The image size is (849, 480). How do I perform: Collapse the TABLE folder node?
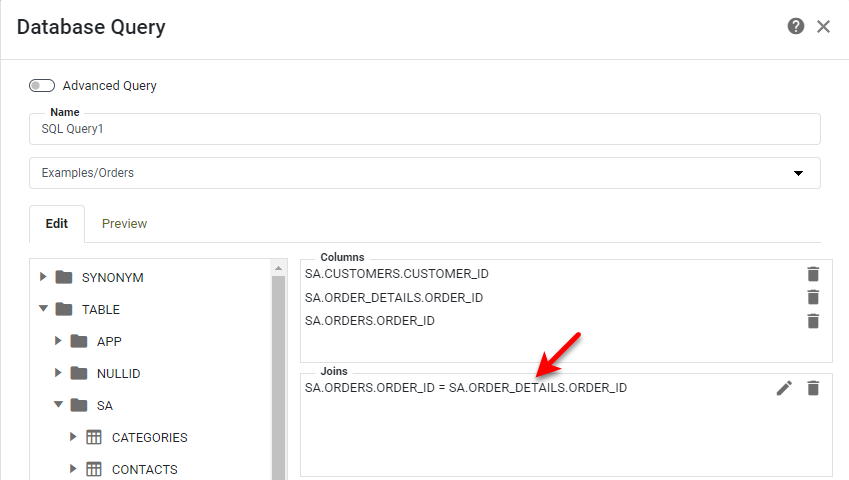43,309
